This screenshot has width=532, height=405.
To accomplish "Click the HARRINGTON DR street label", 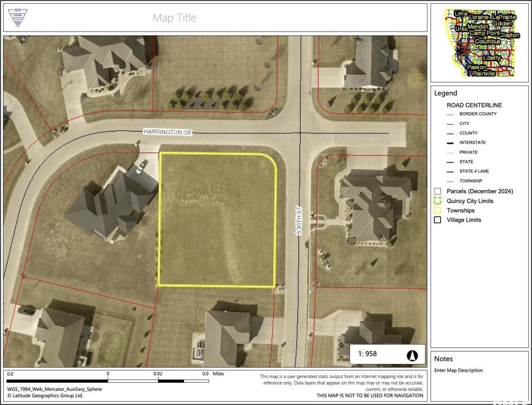I will click(x=167, y=132).
